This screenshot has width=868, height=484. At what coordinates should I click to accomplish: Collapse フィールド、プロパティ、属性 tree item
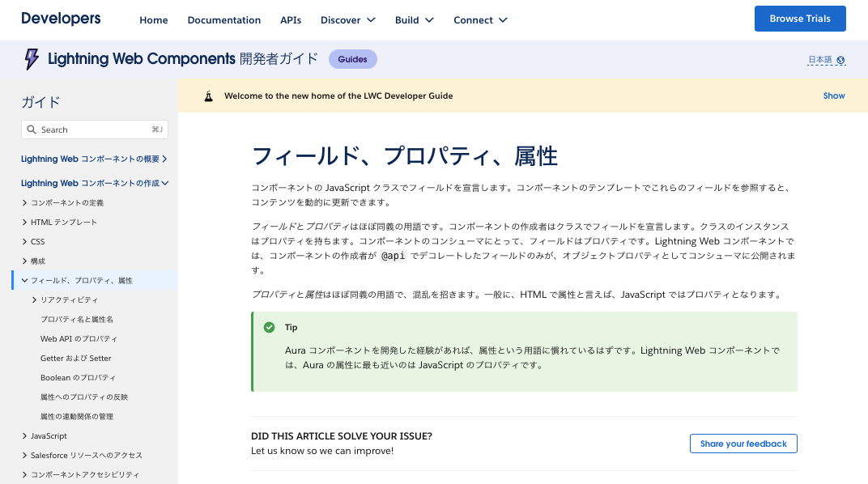point(24,280)
